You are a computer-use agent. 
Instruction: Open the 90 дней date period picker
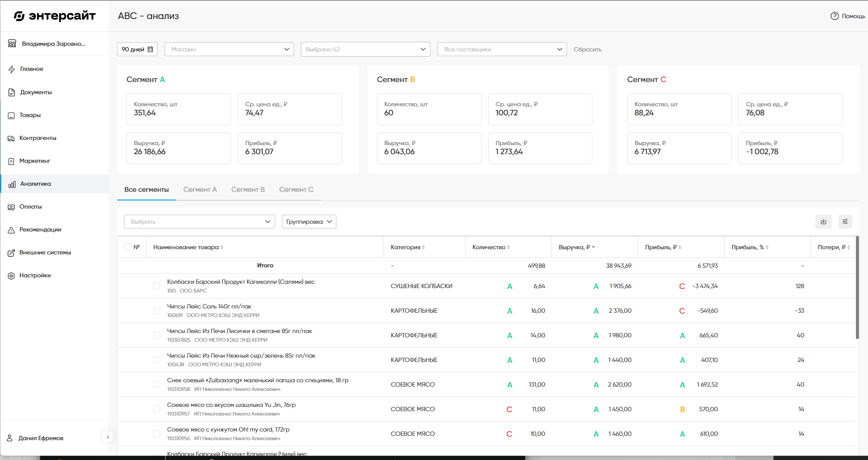point(137,49)
